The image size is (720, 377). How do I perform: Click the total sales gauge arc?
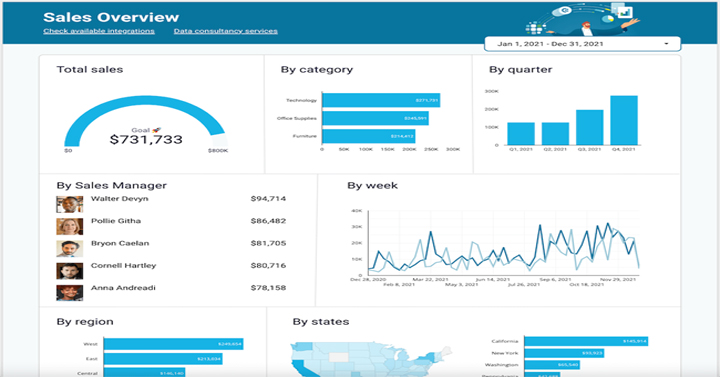tap(146, 101)
